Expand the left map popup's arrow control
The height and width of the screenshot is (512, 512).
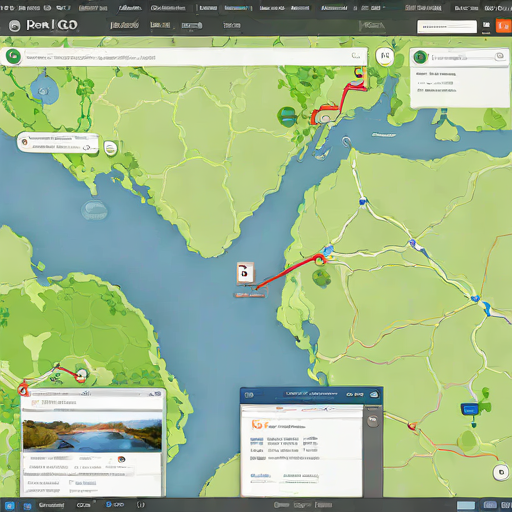pos(87,147)
